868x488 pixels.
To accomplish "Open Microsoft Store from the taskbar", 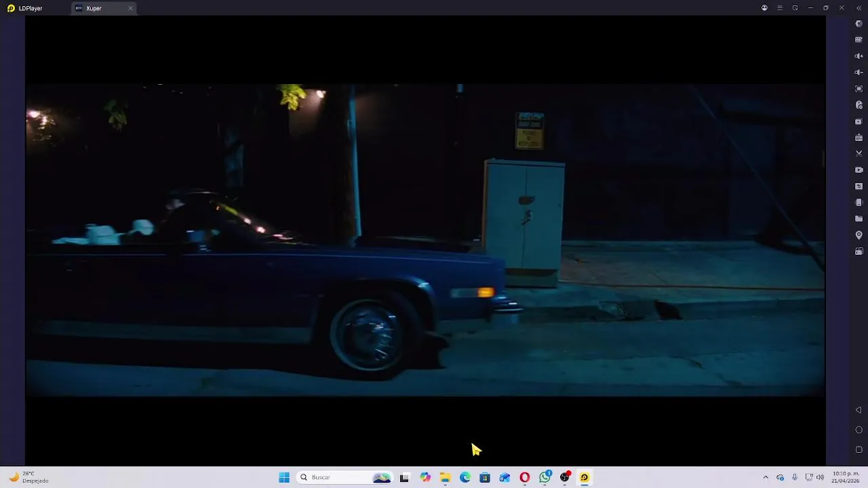I will point(485,477).
